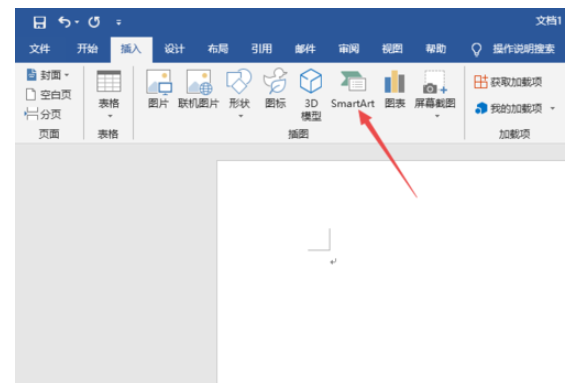This screenshot has height=383, width=574.
Task: Insert a chart with 图表
Action: [x=395, y=89]
